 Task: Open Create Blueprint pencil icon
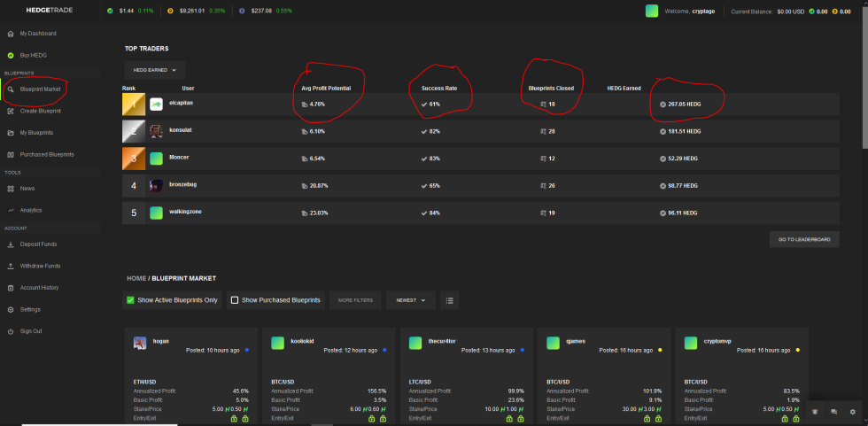(x=11, y=112)
